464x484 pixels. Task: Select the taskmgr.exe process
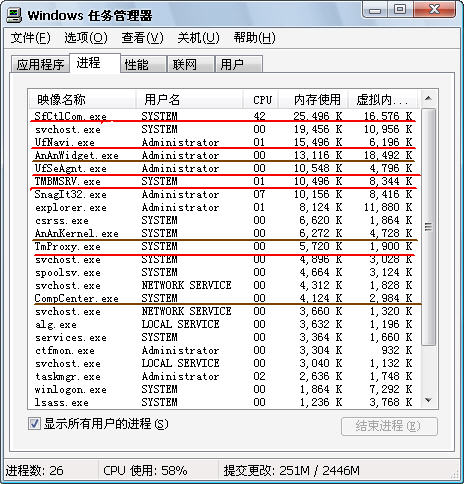(224, 376)
